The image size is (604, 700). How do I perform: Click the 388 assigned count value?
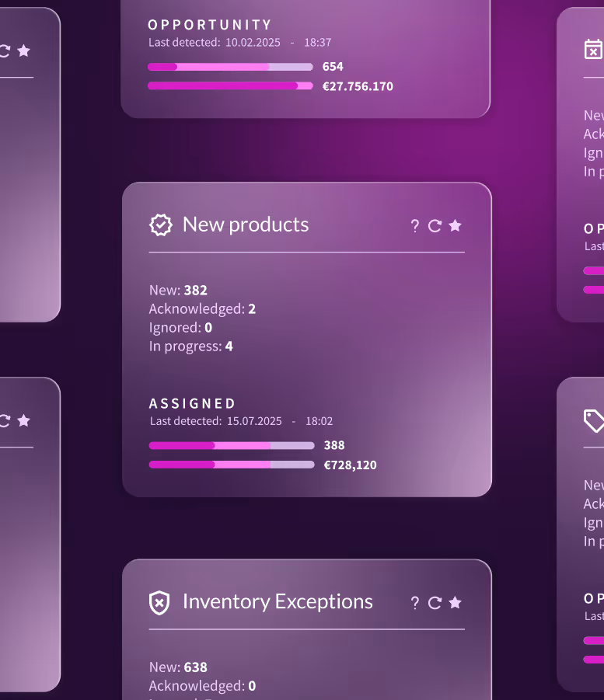point(334,445)
